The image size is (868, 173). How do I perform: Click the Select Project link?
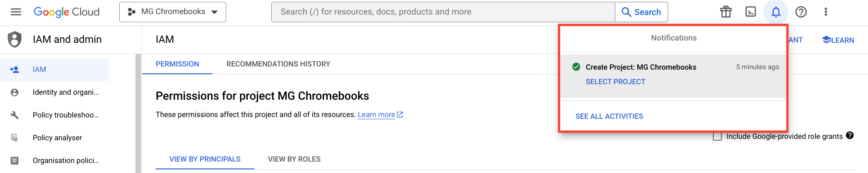[615, 82]
